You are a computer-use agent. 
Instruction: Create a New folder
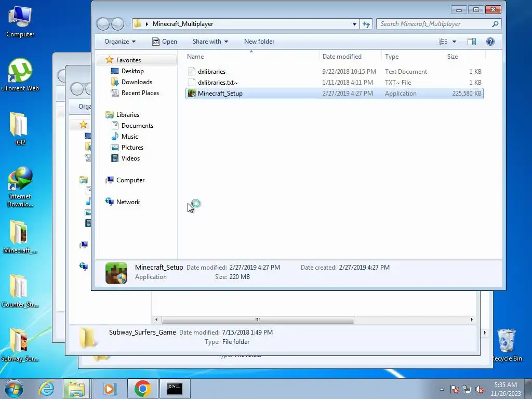[259, 42]
